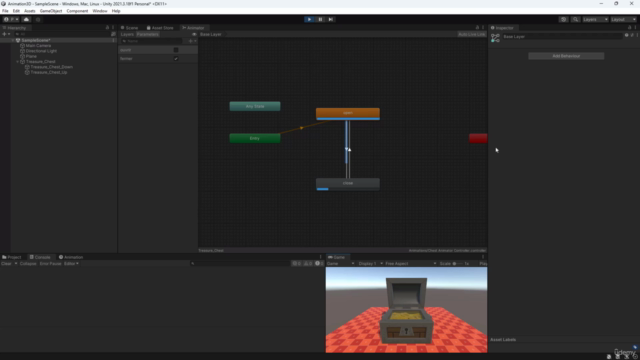This screenshot has width=640, height=360.
Task: Open the Layout dropdown
Action: click(x=623, y=19)
